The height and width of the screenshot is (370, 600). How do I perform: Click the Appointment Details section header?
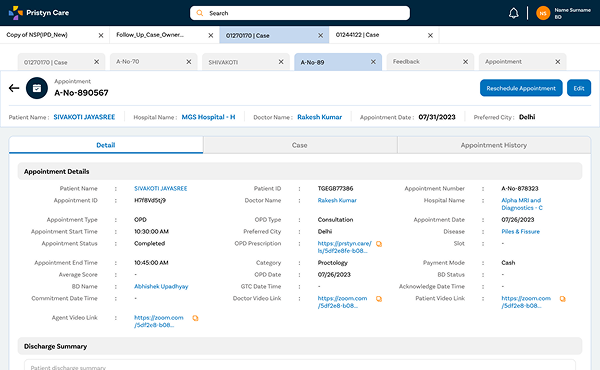point(300,171)
